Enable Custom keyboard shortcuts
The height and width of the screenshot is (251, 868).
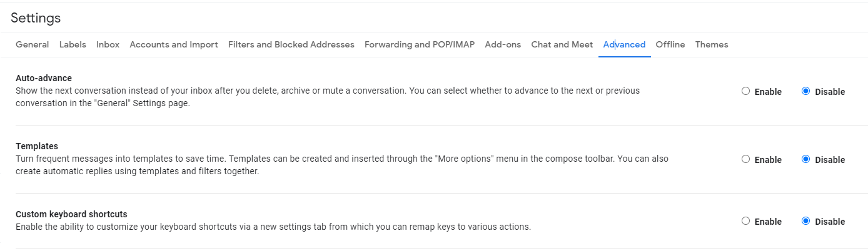pos(745,221)
